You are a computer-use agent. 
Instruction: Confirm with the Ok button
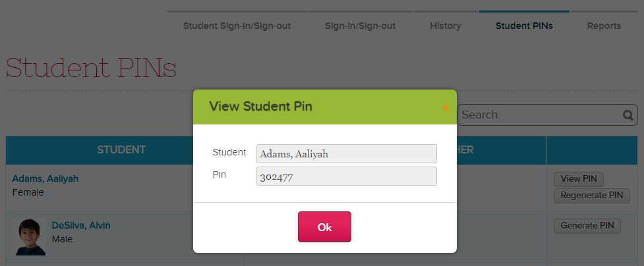[324, 227]
